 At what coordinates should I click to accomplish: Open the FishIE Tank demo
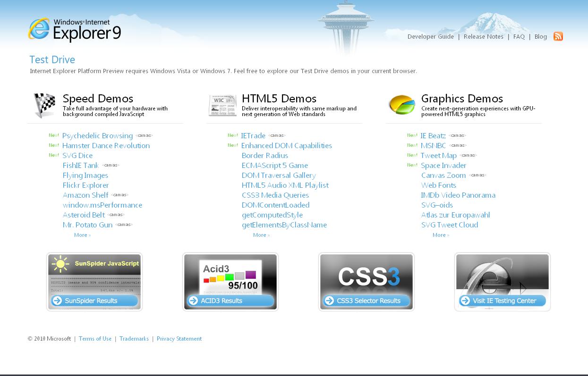point(81,166)
